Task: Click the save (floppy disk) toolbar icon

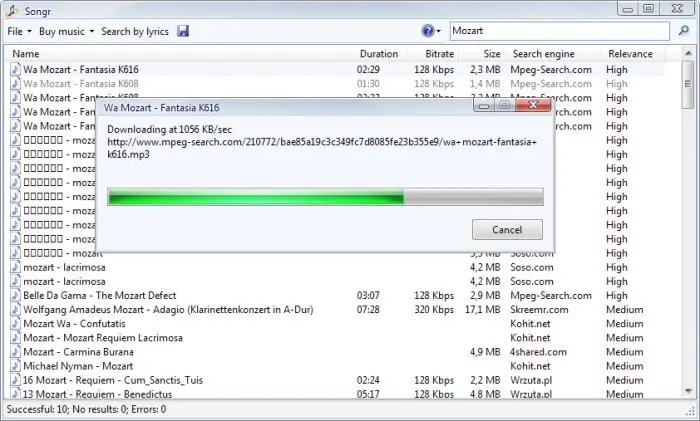Action: point(183,31)
